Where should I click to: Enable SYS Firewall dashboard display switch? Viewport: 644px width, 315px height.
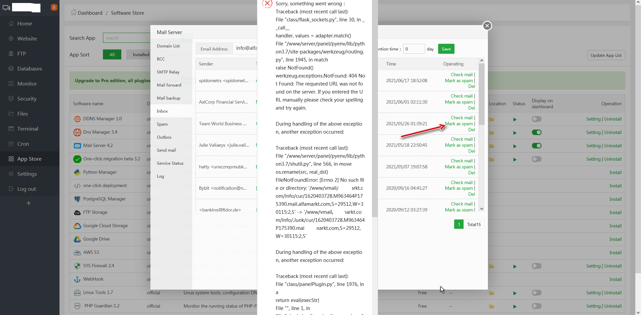537,266
